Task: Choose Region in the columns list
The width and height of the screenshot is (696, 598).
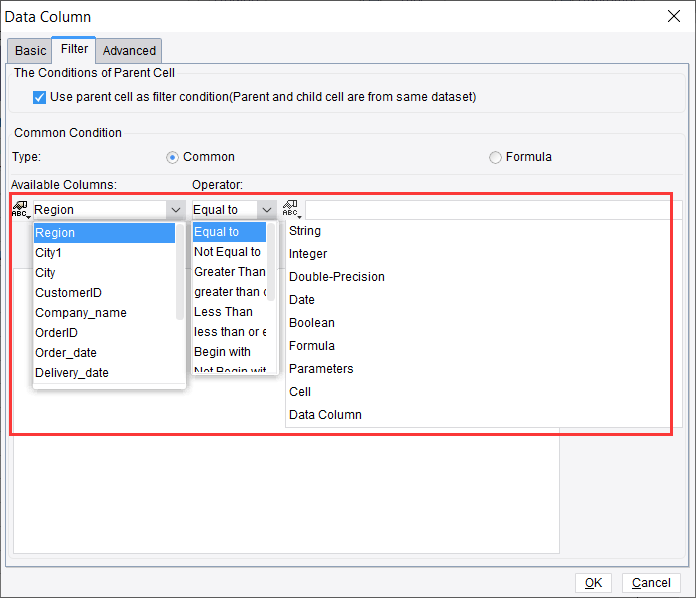Action: [x=104, y=233]
